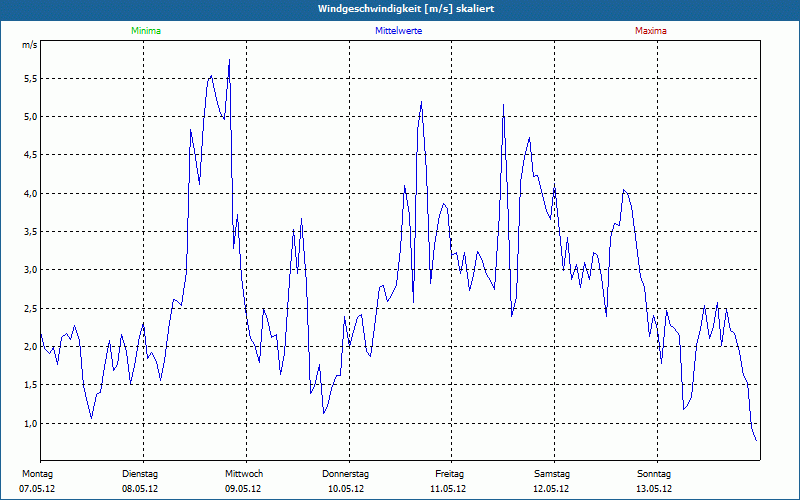Click the 5,0 y-axis value
This screenshot has width=800, height=500.
[29, 117]
